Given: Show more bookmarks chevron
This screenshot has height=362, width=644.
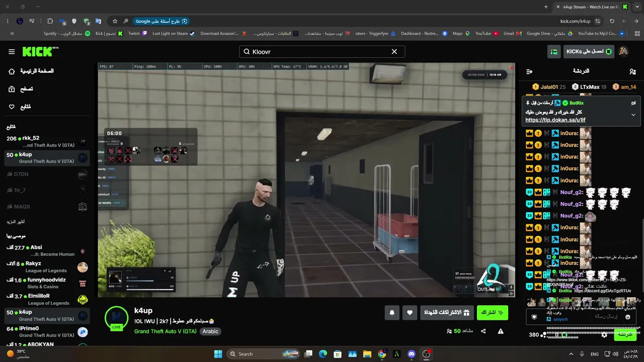Looking at the screenshot, I should (x=12, y=34).
